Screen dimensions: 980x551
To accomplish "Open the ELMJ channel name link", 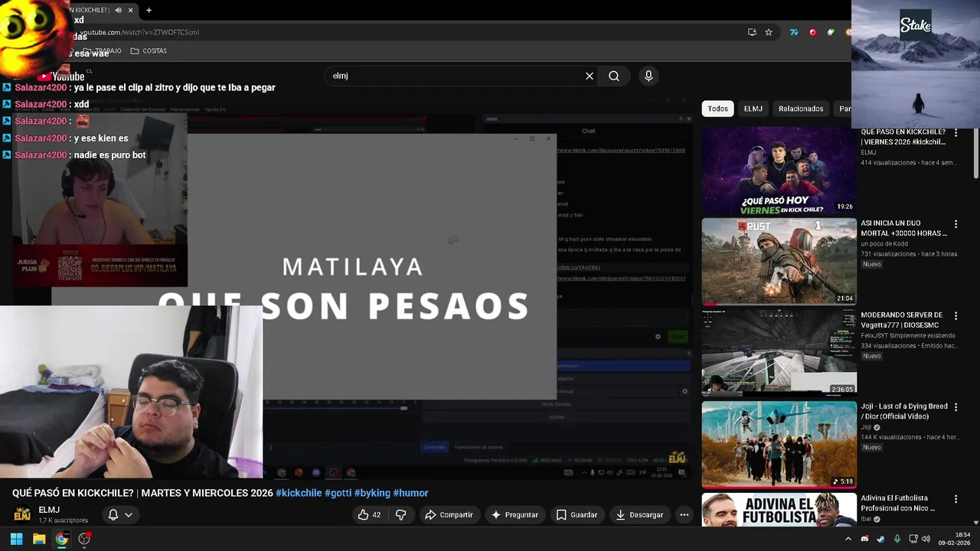I will tap(49, 510).
